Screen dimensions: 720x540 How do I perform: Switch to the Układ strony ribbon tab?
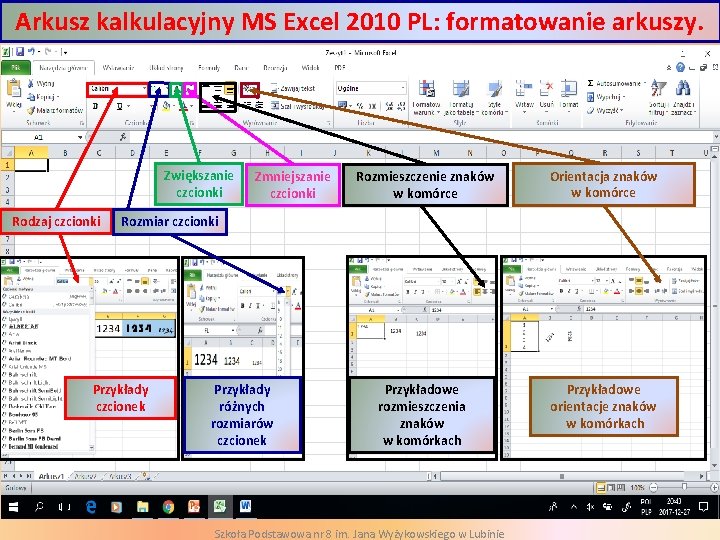(x=166, y=68)
